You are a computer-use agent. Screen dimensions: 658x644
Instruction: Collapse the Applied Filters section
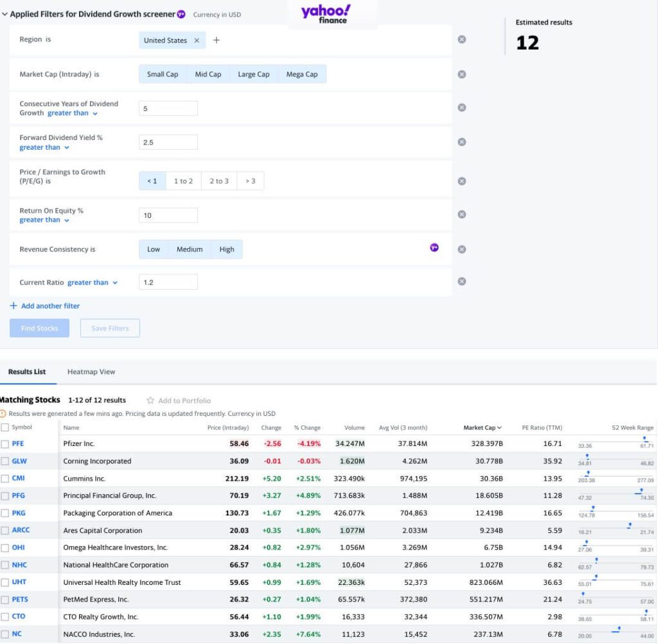(5, 13)
